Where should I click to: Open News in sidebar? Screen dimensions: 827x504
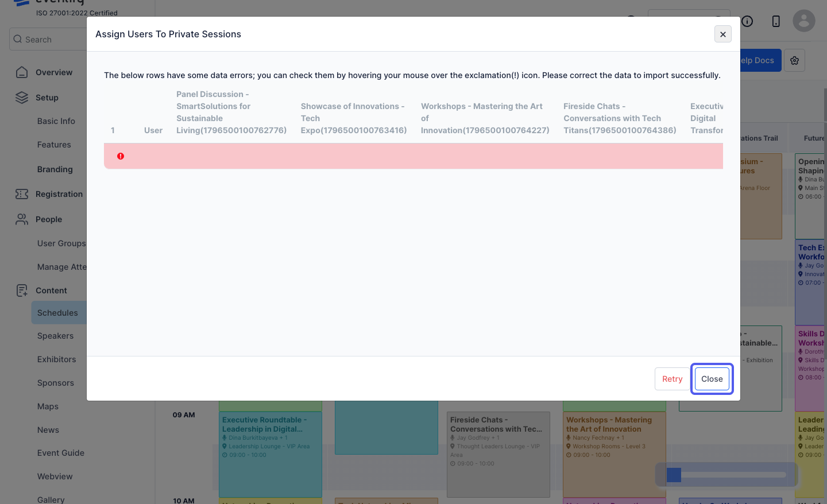coord(48,430)
